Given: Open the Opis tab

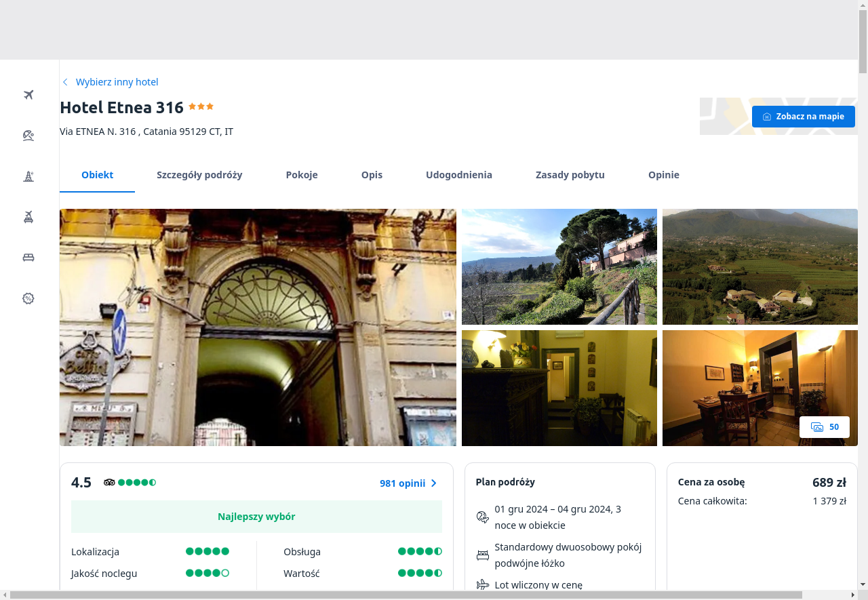Looking at the screenshot, I should (x=372, y=175).
